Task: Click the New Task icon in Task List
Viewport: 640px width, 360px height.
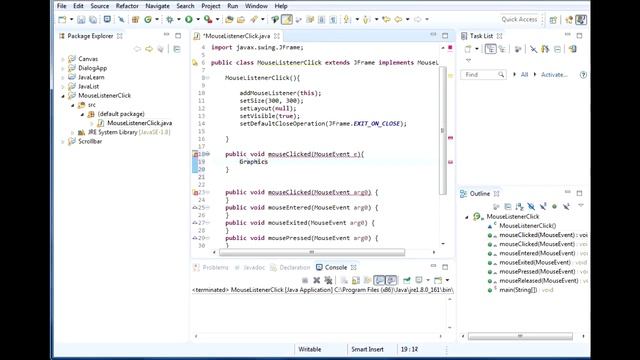Action: click(x=468, y=49)
